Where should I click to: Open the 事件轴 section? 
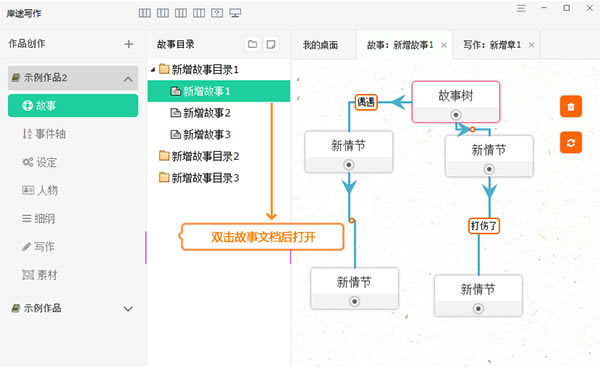pos(44,134)
